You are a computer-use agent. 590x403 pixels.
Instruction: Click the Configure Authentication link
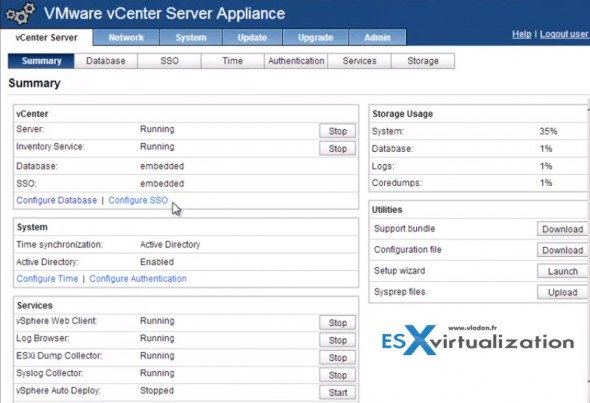pyautogui.click(x=138, y=279)
